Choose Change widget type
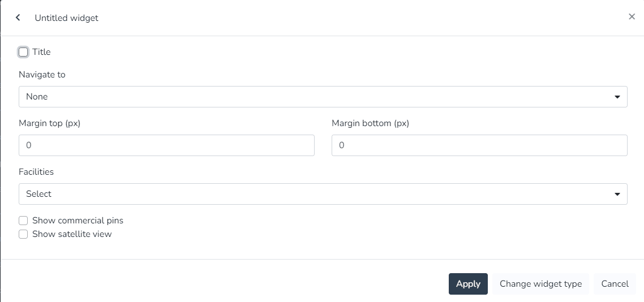644x302 pixels. (540, 284)
